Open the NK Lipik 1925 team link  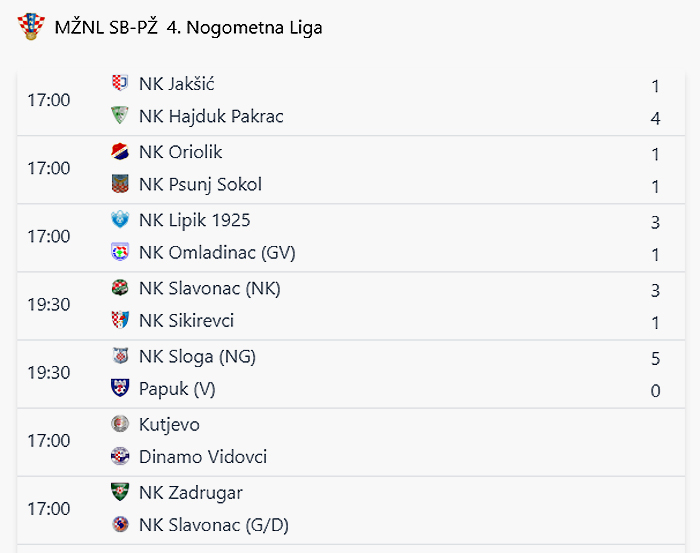[x=194, y=220]
